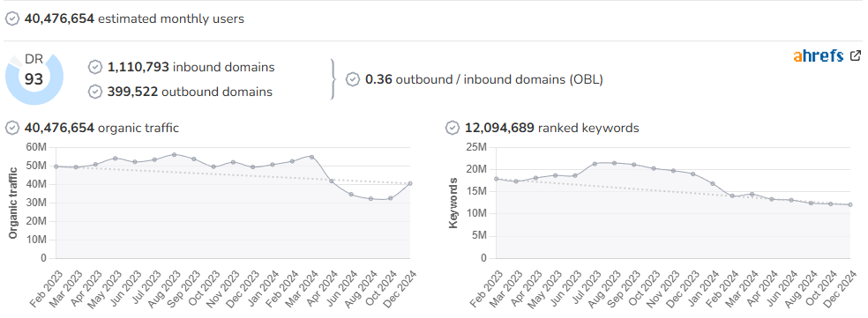Click 0.36 outbound / inbound domains (OBL) text
868x318 pixels.
[x=483, y=79]
